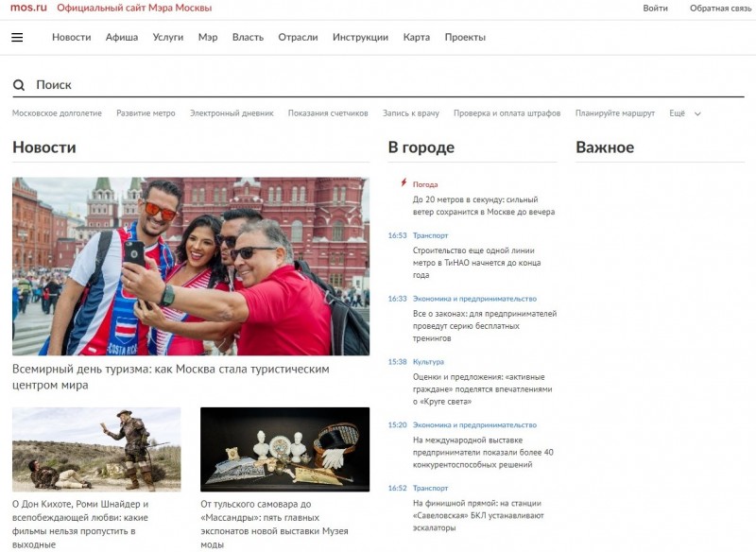Open the hamburger menu icon
This screenshot has width=756, height=552.
(17, 38)
